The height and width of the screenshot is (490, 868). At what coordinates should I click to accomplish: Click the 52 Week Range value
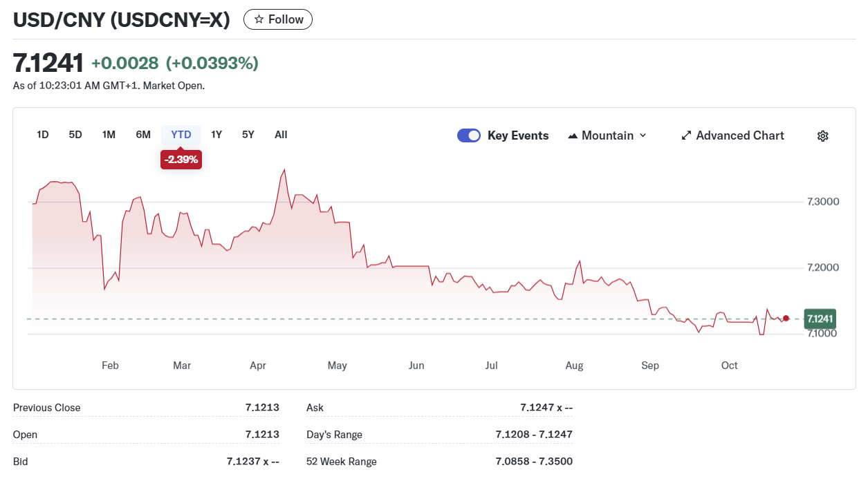(x=533, y=462)
